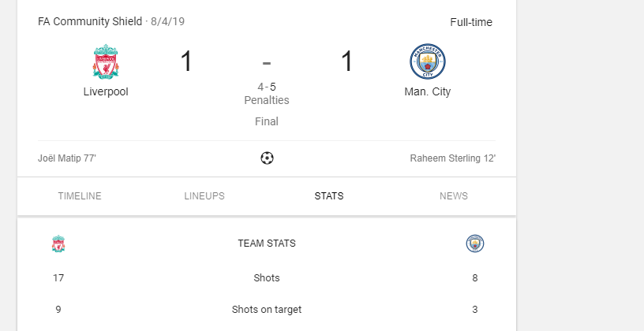Switch to the Lineups tab

204,196
